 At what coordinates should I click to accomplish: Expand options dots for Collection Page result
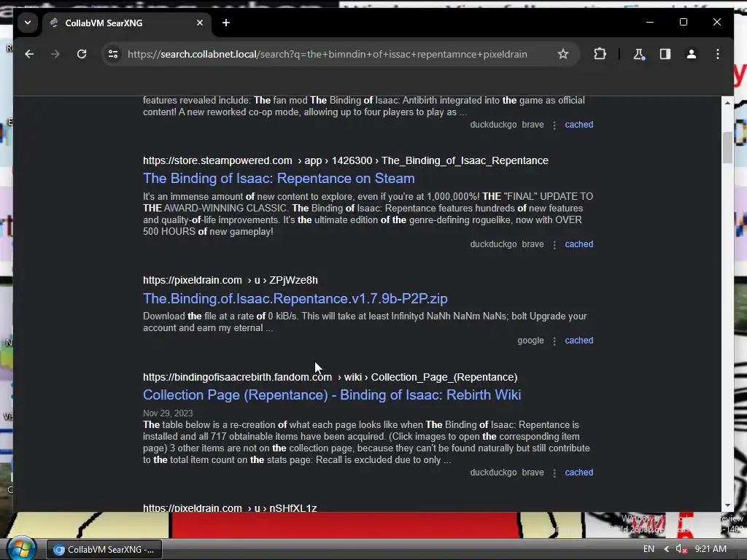click(554, 472)
